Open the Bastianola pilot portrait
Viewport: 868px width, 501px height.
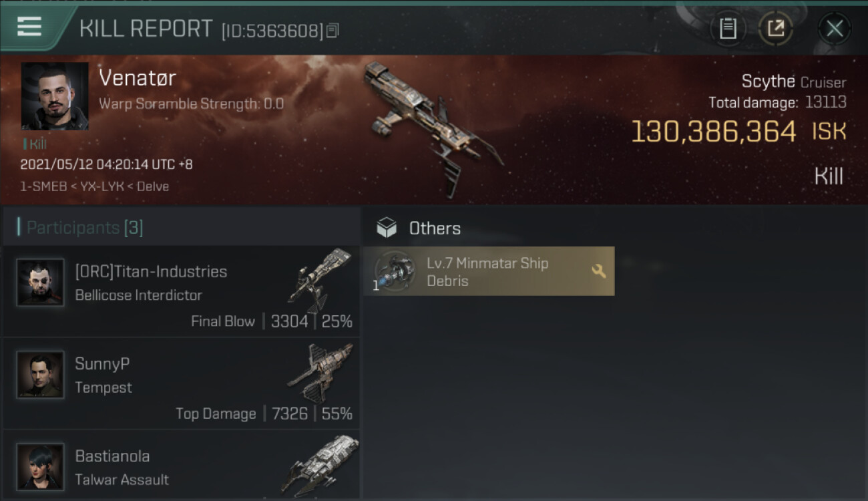[x=40, y=467]
